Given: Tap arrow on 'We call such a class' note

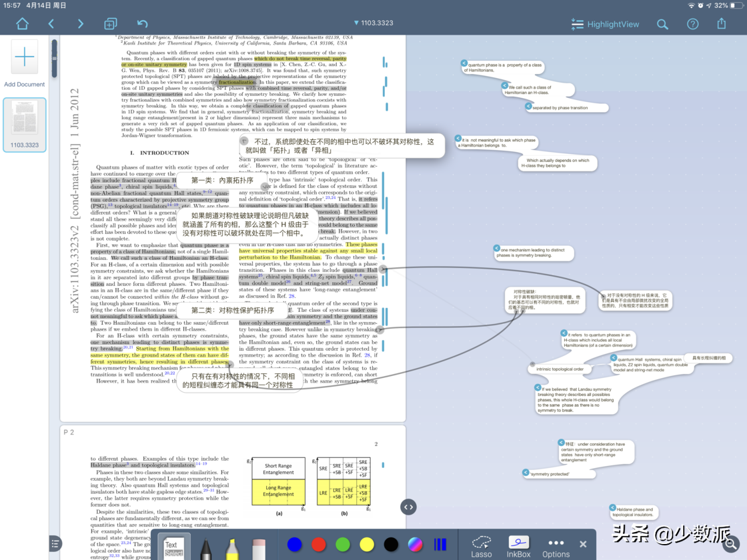Looking at the screenshot, I should click(x=504, y=85).
